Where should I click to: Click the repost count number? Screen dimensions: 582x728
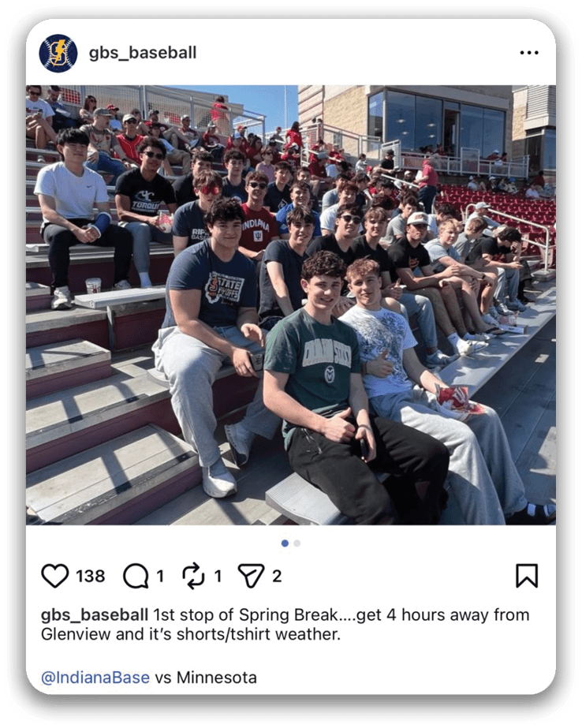218,577
